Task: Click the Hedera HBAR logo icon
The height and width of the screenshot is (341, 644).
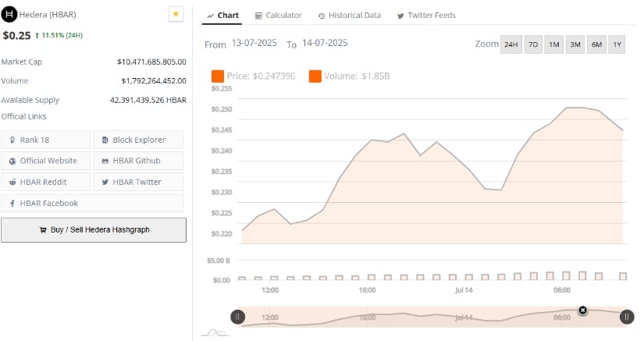Action: (x=9, y=14)
